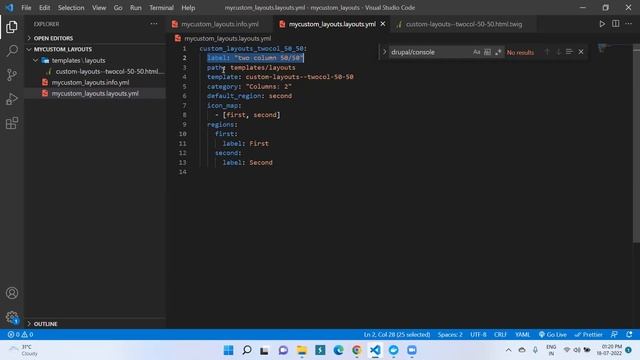640x360 pixels.
Task: Open the Extensions view
Action: (12, 123)
